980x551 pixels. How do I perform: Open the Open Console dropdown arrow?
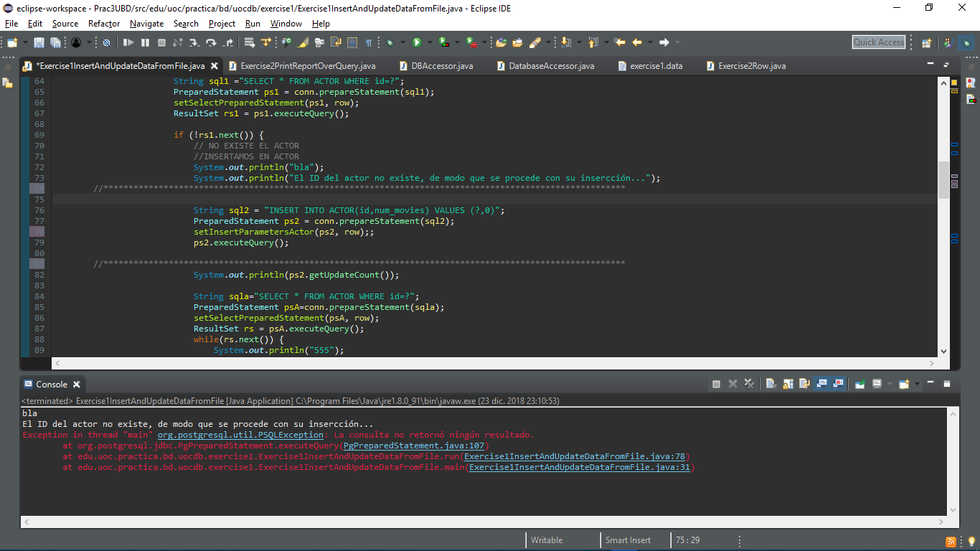[x=917, y=384]
